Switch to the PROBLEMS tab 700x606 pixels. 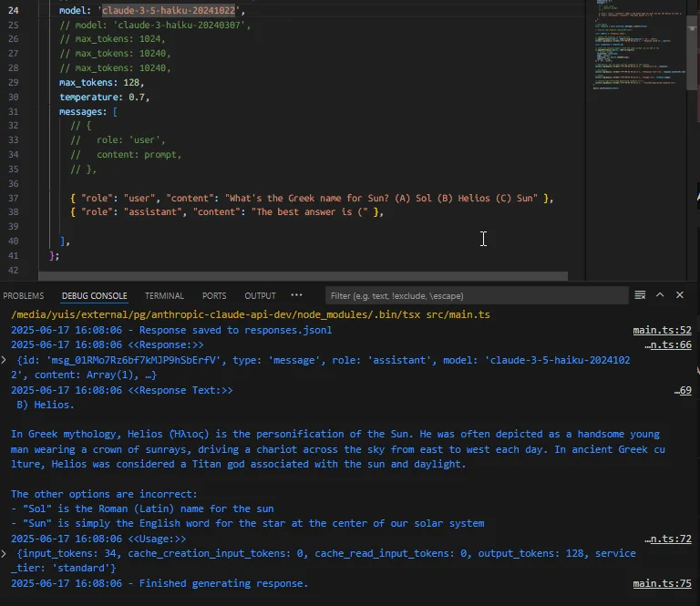pos(24,296)
